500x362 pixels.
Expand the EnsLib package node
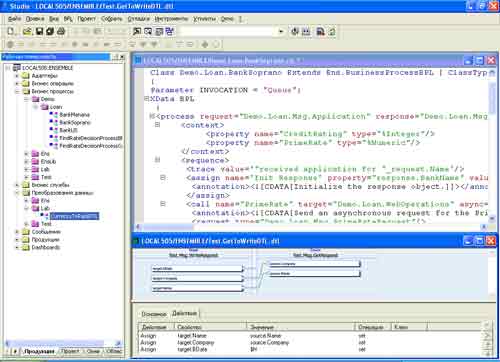click(26, 161)
